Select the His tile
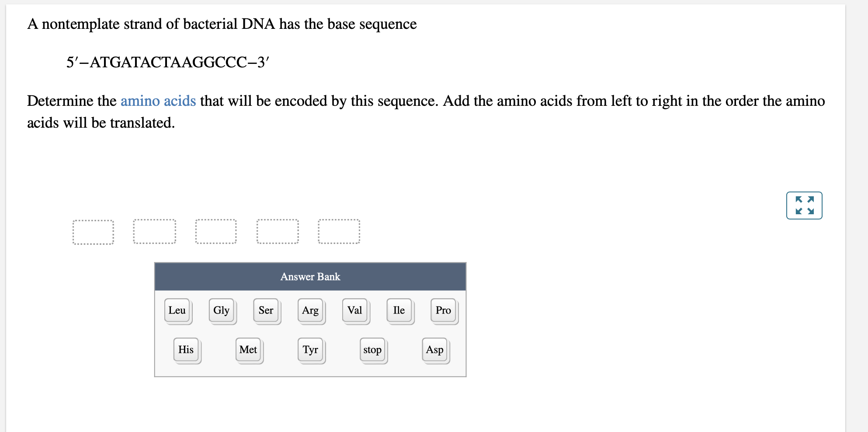 click(186, 349)
